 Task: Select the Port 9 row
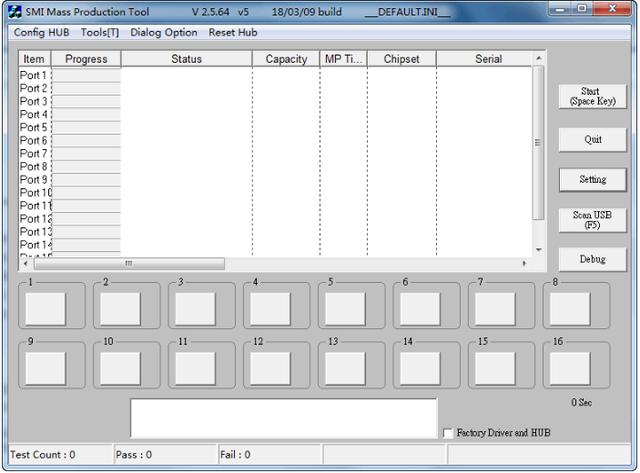pos(276,180)
